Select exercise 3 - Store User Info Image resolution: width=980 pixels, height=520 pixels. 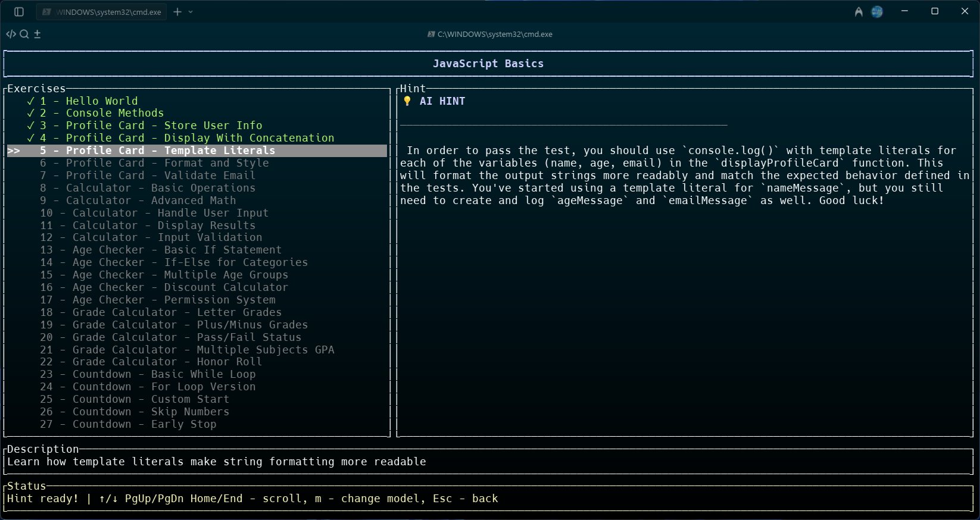pyautogui.click(x=197, y=126)
